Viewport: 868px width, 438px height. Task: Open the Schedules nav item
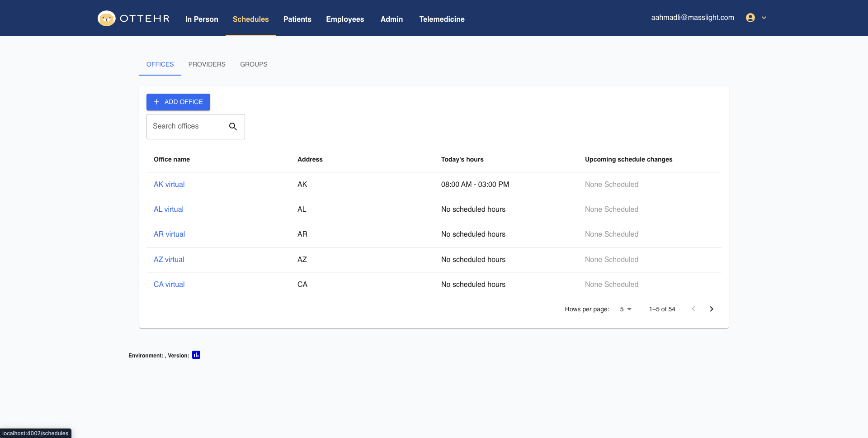coord(251,19)
